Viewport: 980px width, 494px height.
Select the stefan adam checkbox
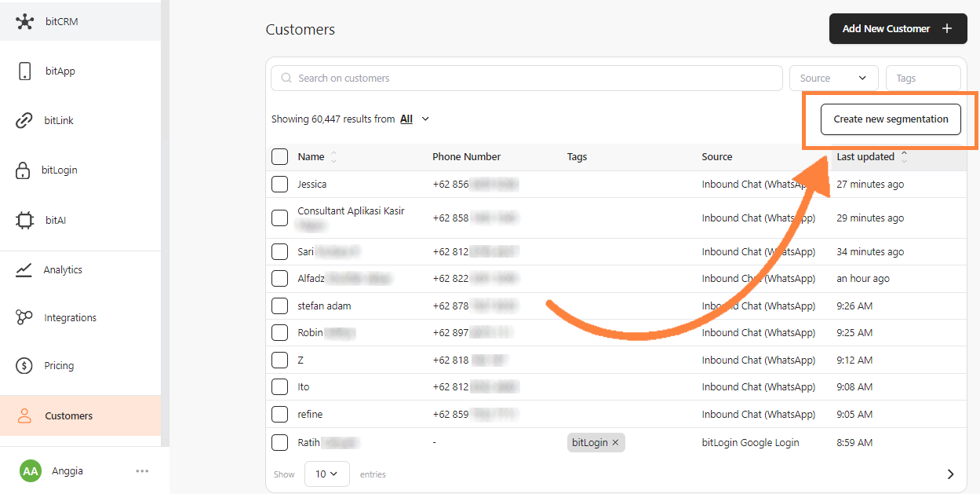[x=279, y=306]
